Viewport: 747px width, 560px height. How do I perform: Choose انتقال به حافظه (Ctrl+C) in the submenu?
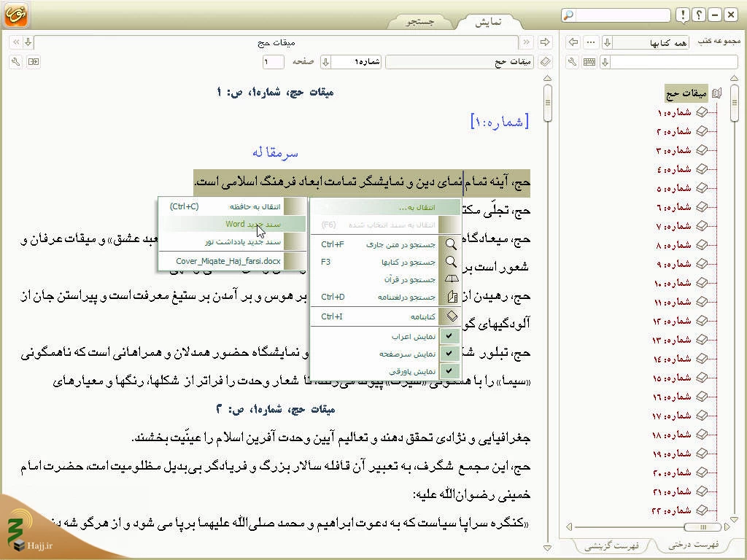(233, 206)
